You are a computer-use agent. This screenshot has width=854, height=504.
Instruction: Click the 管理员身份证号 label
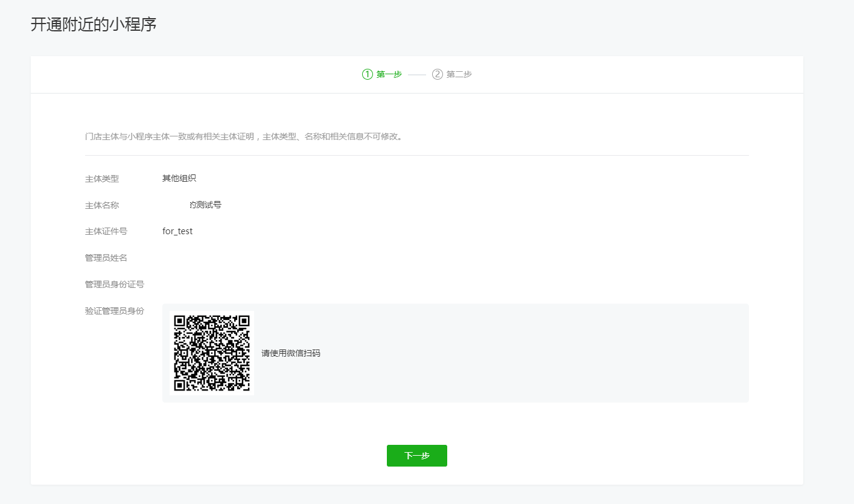click(115, 284)
